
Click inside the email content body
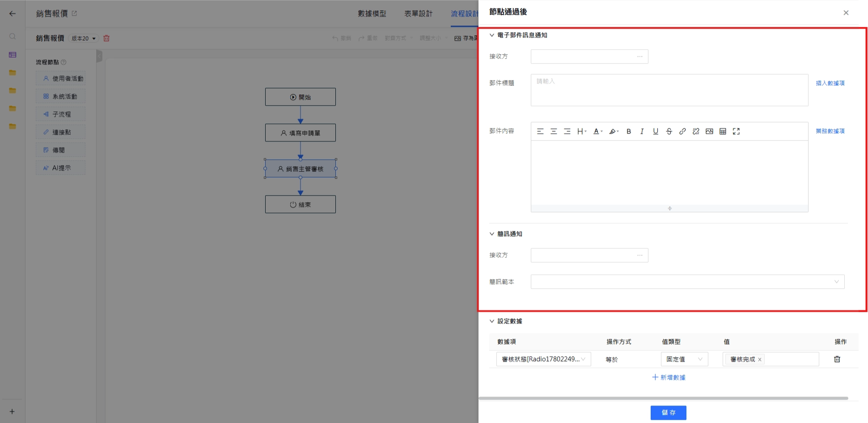pyautogui.click(x=669, y=173)
